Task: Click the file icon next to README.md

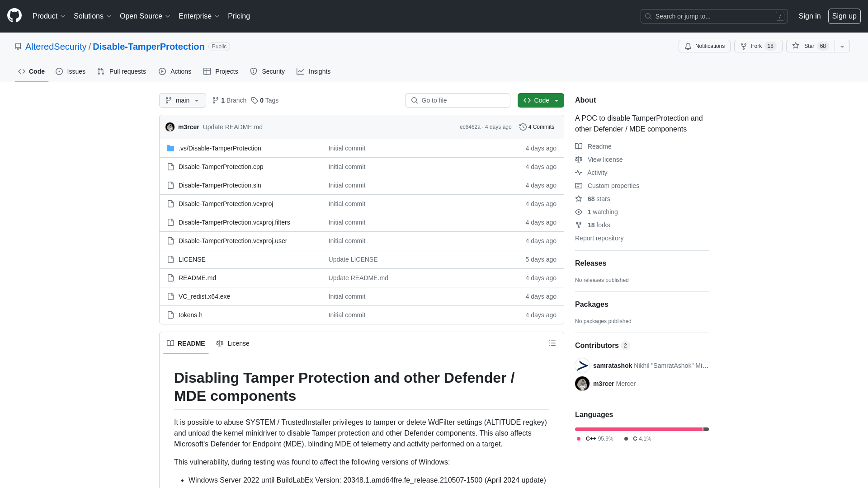Action: (170, 278)
